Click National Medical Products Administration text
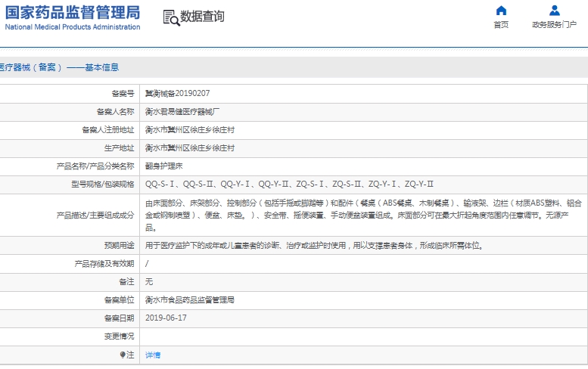588x369 pixels. click(x=73, y=27)
